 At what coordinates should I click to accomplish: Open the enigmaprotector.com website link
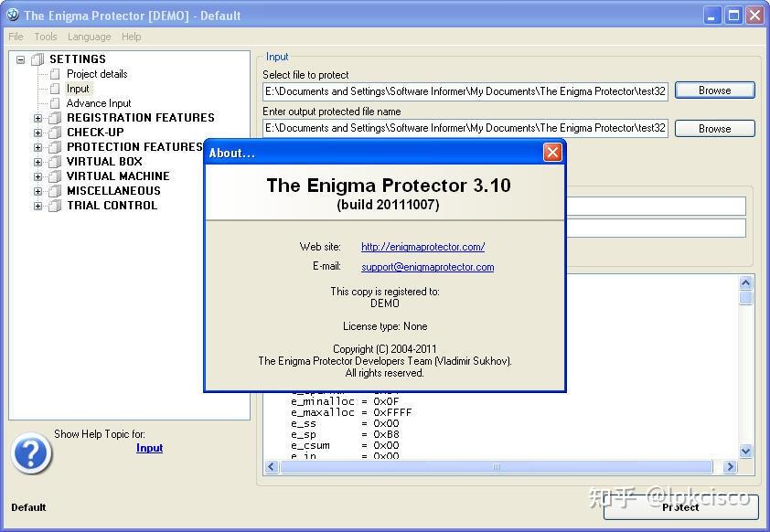click(422, 247)
